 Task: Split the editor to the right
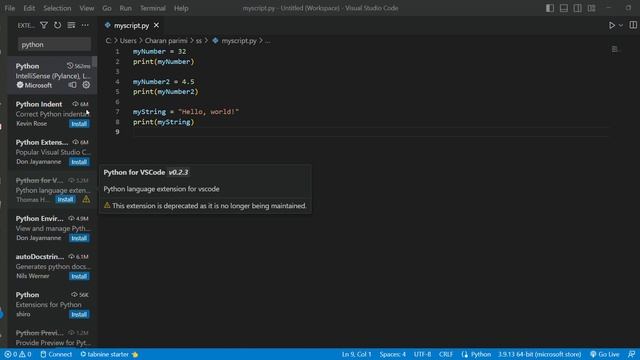(x=633, y=25)
